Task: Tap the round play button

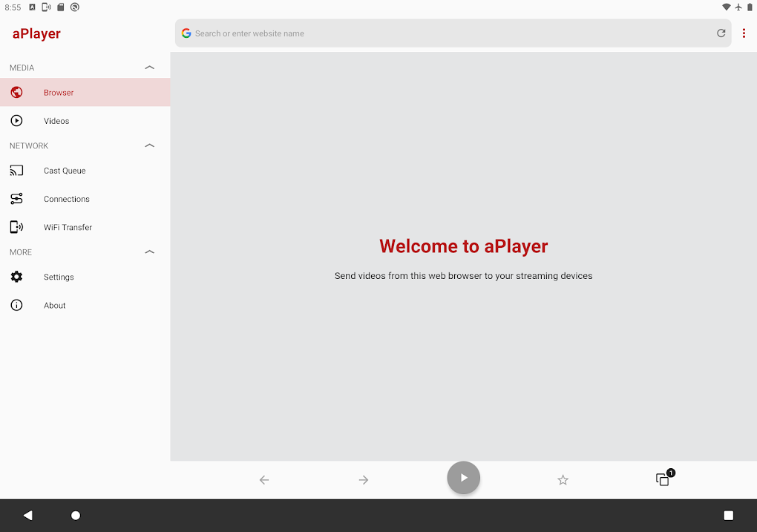Action: 463,478
